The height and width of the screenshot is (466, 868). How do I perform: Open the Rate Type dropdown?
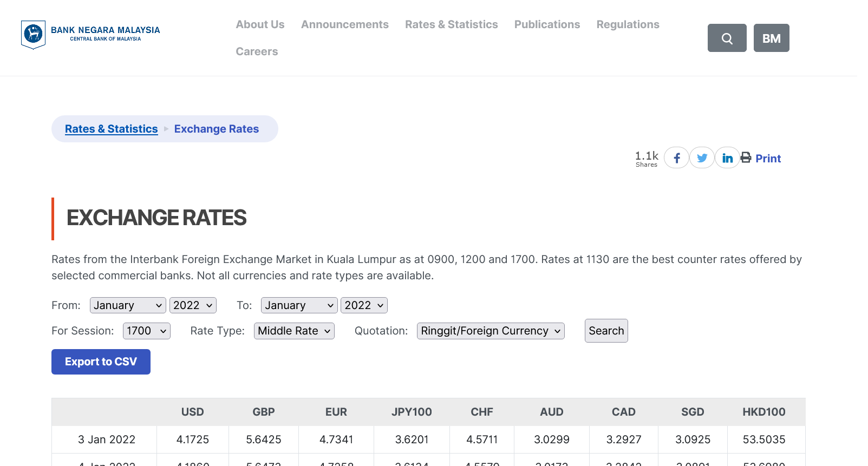[x=294, y=331]
